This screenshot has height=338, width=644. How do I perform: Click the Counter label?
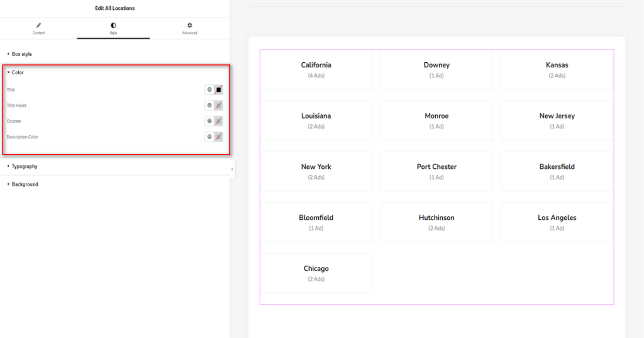click(x=14, y=121)
